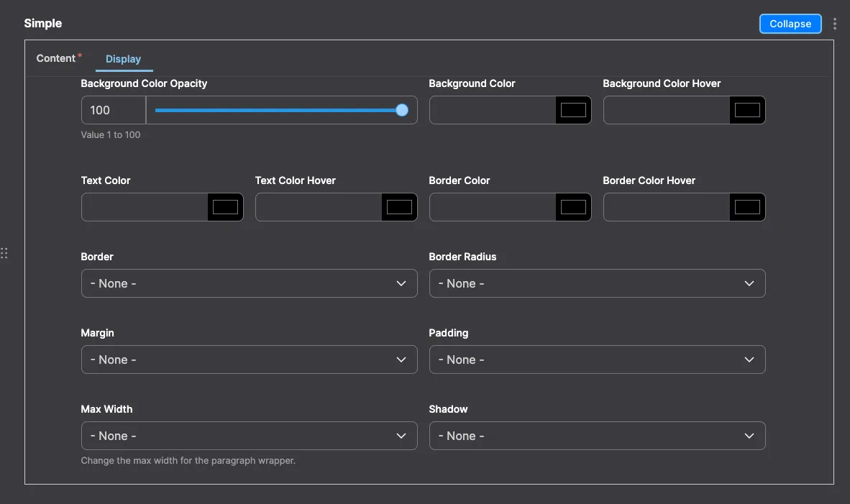
Task: Open the Shadow dropdown
Action: [x=598, y=436]
